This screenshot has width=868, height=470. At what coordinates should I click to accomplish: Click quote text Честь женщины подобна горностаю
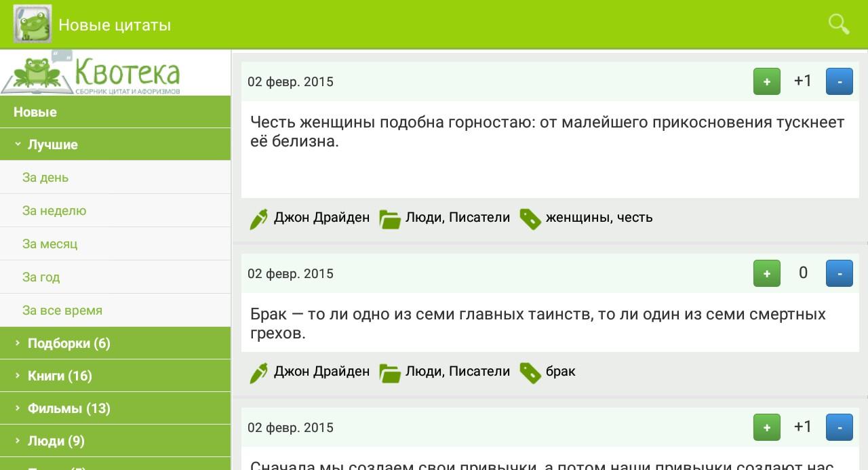coord(547,132)
